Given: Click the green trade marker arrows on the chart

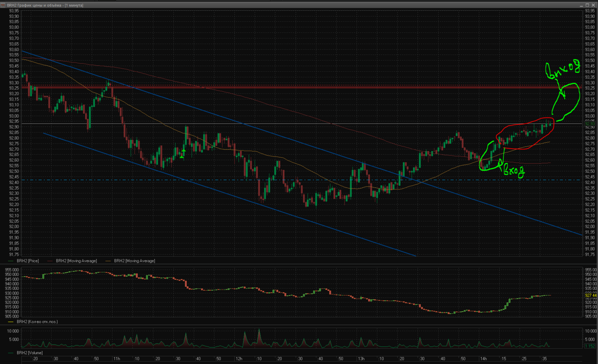Looking at the screenshot, I should pyautogui.click(x=183, y=154).
